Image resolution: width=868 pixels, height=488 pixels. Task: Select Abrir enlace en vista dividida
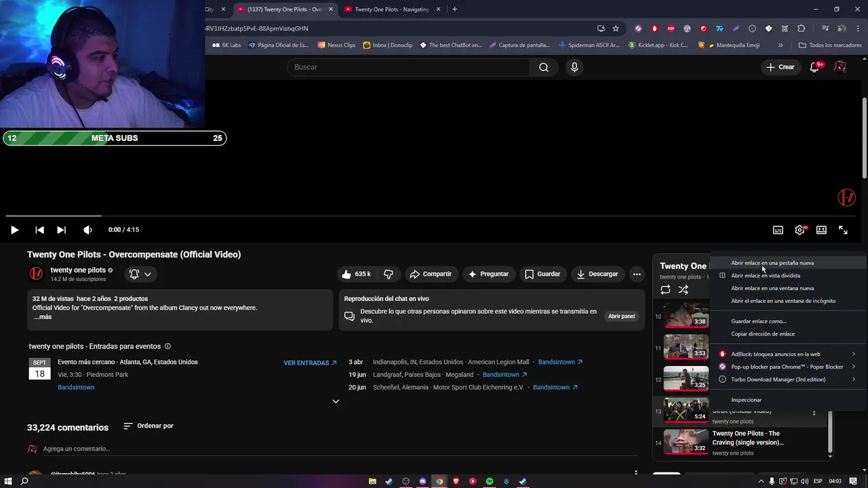(x=788, y=276)
